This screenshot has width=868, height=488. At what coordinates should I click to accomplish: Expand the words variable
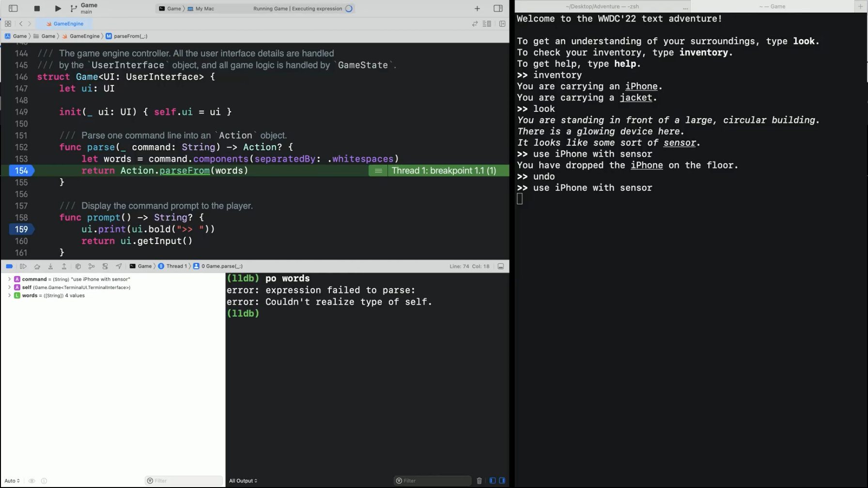(9, 295)
